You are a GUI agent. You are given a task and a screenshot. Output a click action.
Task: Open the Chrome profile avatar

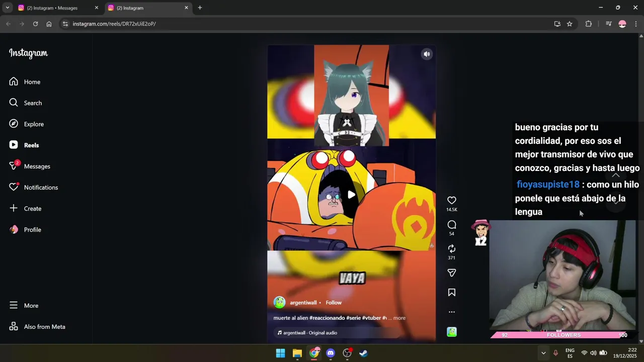pos(622,24)
